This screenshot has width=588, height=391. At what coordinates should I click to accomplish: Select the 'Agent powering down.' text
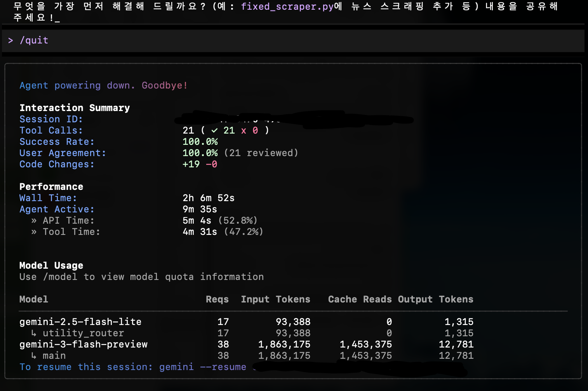click(x=77, y=85)
